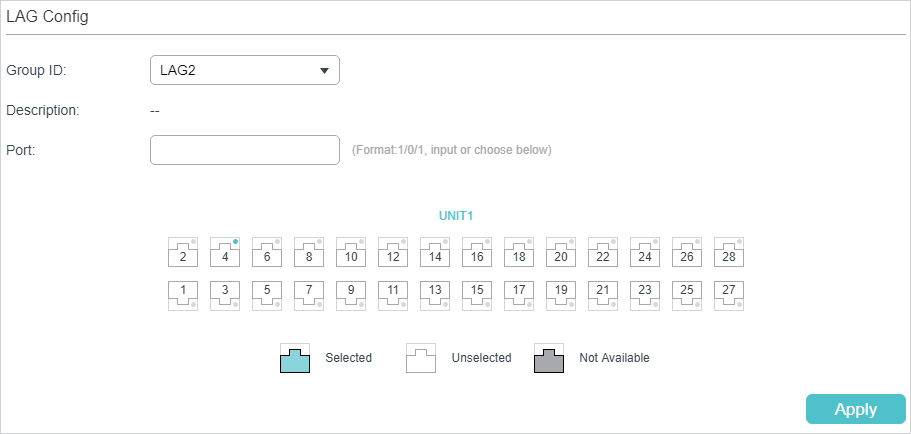This screenshot has width=911, height=434.
Task: Select port 5 icon
Action: pos(267,296)
